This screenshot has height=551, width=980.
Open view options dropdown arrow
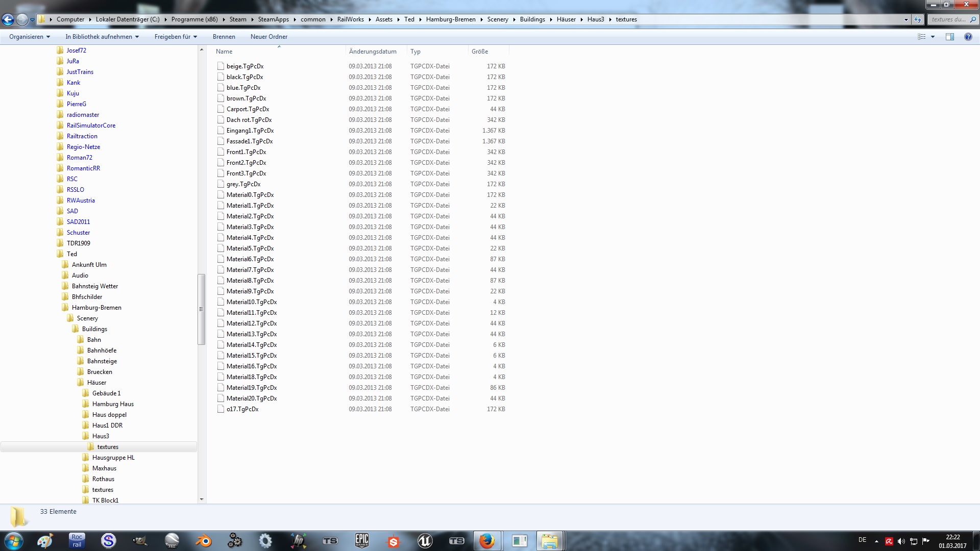pos(933,37)
